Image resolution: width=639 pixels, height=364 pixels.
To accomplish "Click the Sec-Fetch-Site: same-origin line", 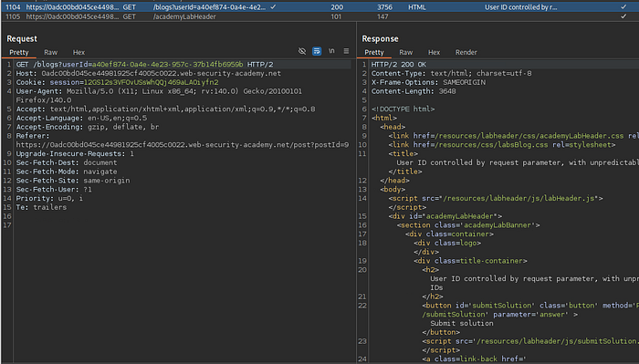I will pyautogui.click(x=73, y=181).
